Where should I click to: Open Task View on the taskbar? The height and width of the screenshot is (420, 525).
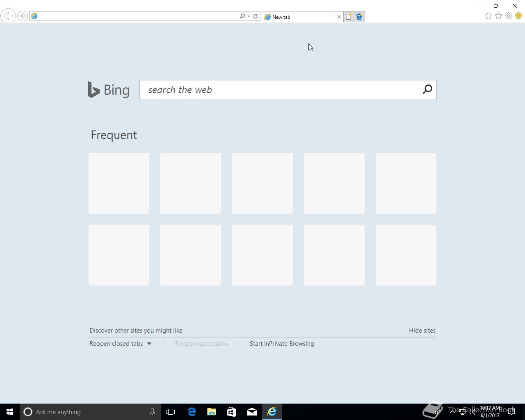click(x=171, y=412)
